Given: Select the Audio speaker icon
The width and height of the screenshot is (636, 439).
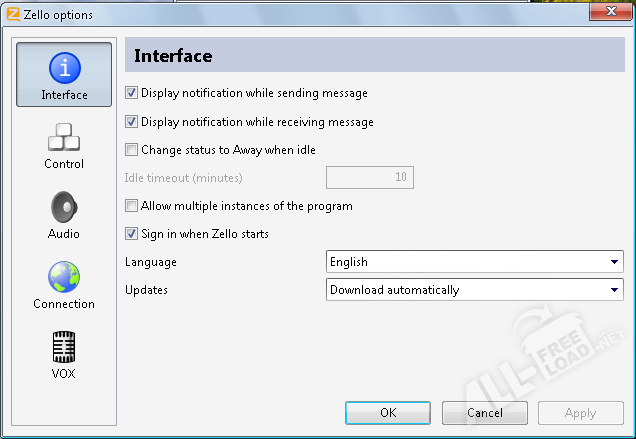Looking at the screenshot, I should point(64,207).
